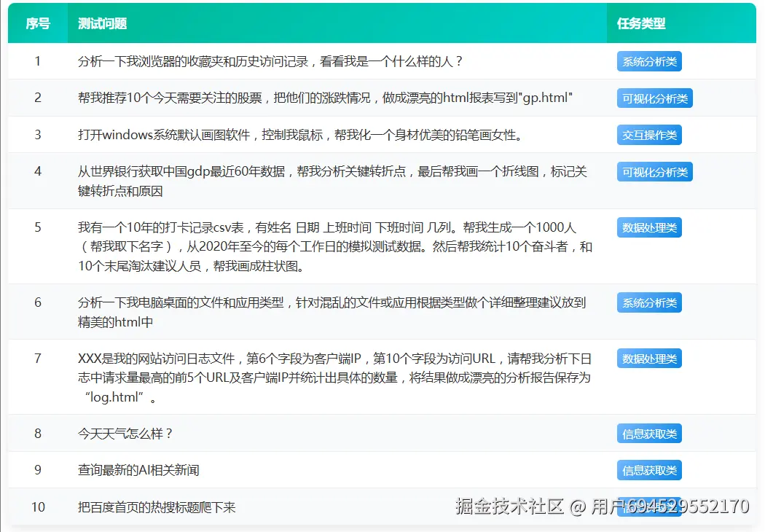
Task: Click the 数据处理类 tag in row 7
Action: coord(649,359)
